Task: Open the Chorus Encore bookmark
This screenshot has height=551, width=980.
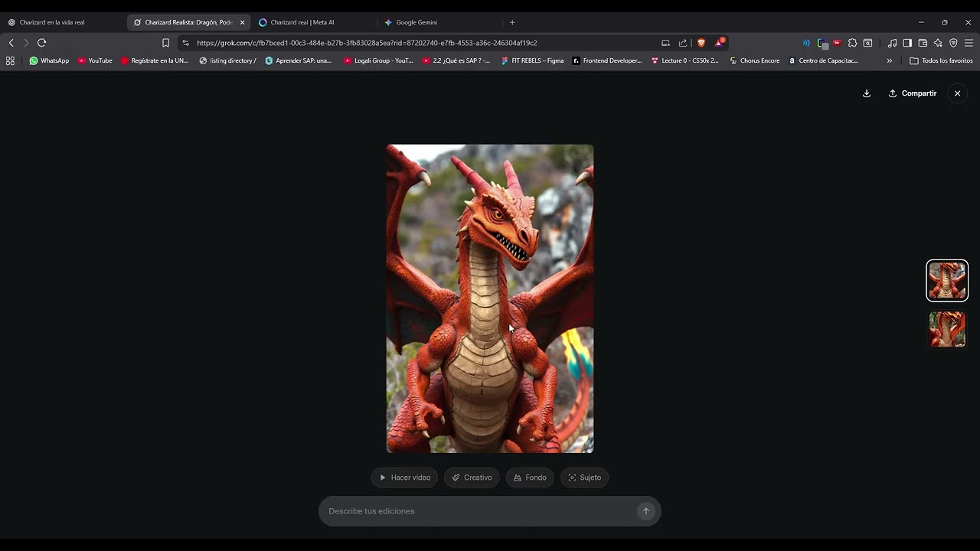Action: pyautogui.click(x=754, y=60)
